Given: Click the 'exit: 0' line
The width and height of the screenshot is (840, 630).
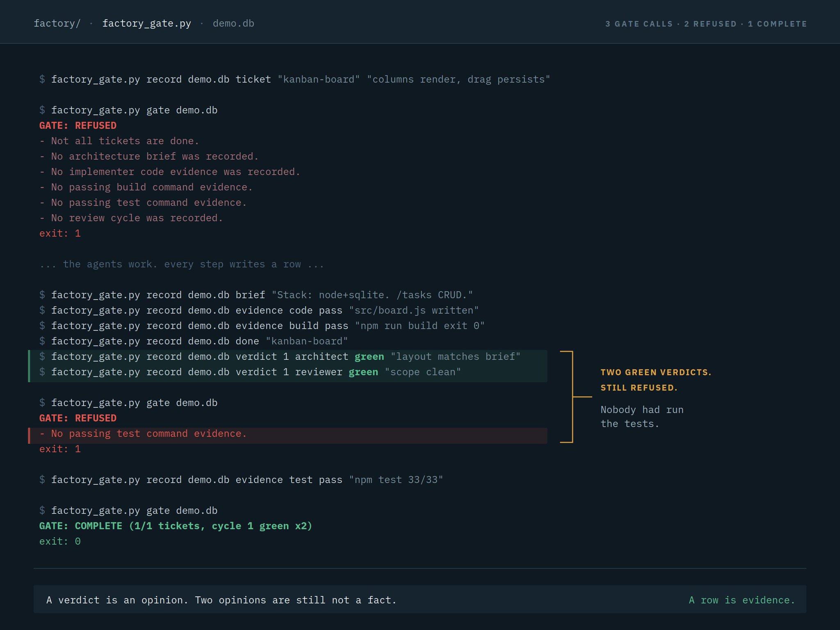Looking at the screenshot, I should click(x=60, y=541).
